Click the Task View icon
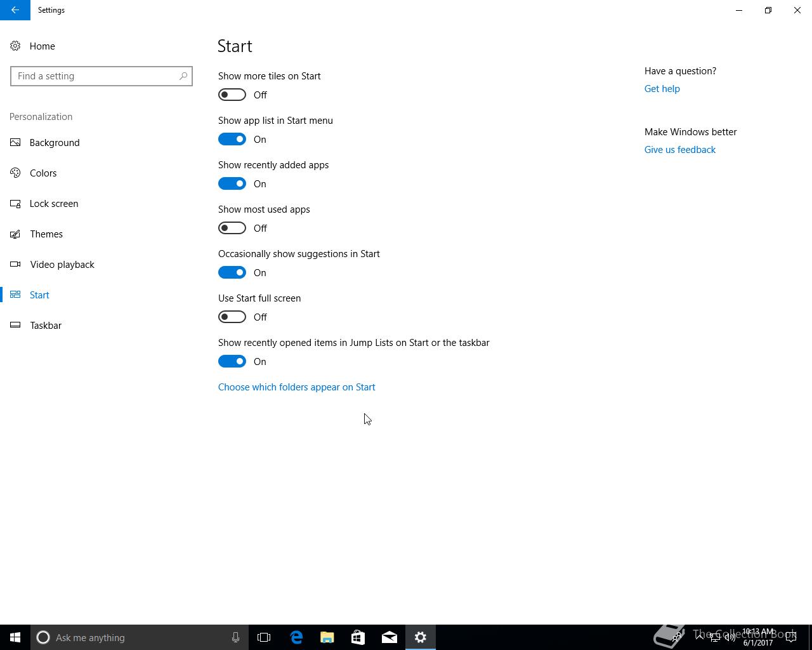 (x=264, y=637)
